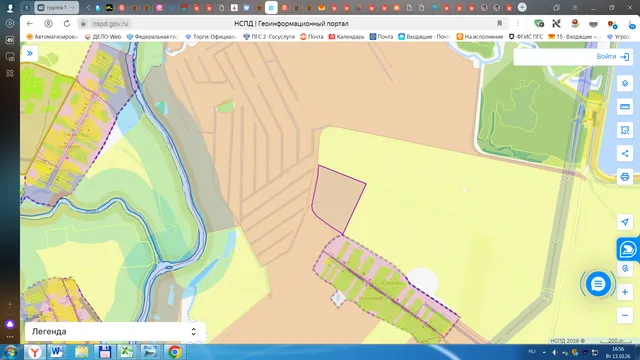640x360 pixels.
Task: Open Windows Start menu
Action: pos(10,352)
